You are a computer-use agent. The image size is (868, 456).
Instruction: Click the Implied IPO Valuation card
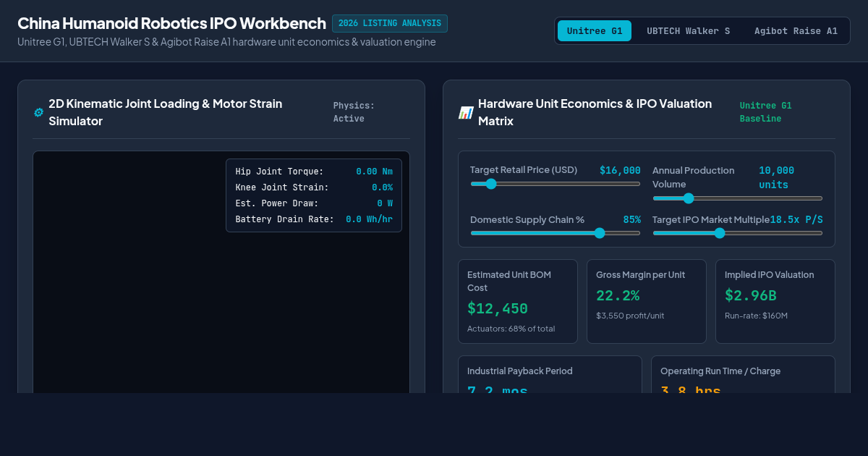775,301
